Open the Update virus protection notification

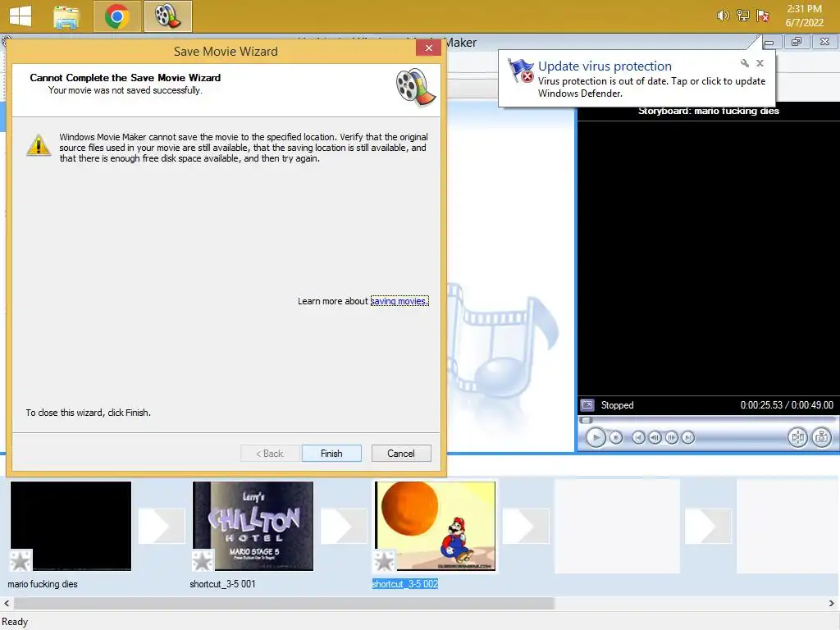pos(637,79)
